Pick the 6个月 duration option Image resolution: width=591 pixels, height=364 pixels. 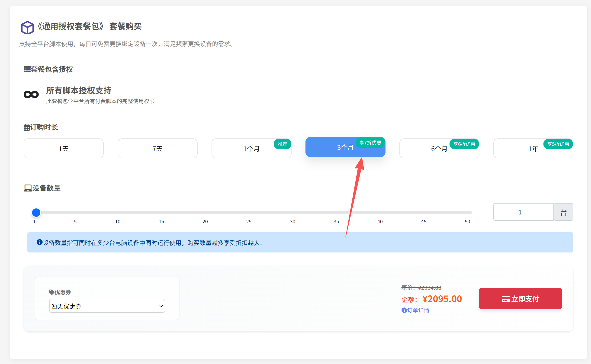(439, 149)
